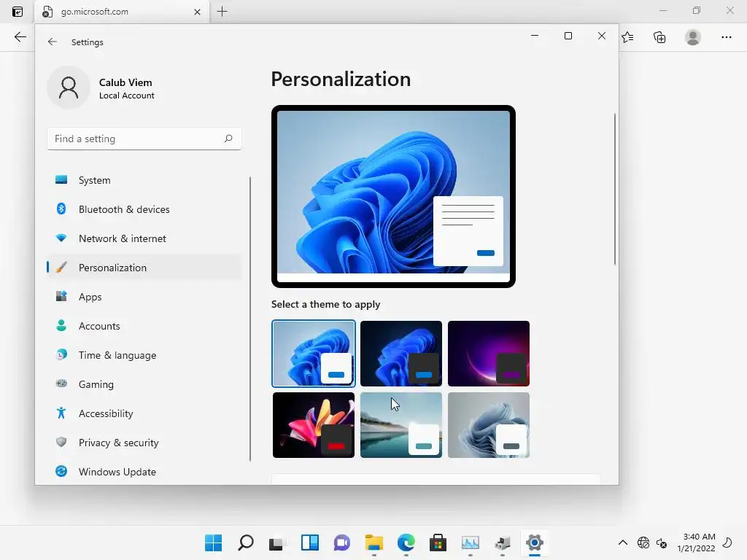747x560 pixels.
Task: Click the muted volume tray icon
Action: (x=661, y=542)
